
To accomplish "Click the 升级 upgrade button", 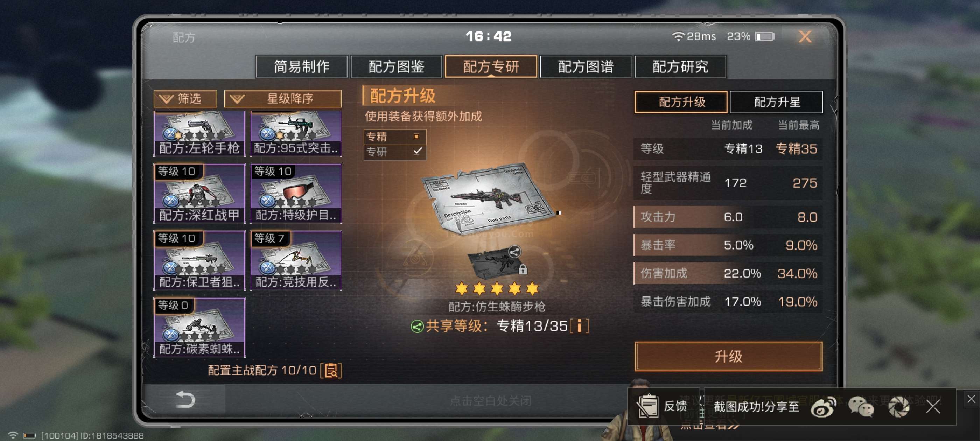I will [728, 357].
